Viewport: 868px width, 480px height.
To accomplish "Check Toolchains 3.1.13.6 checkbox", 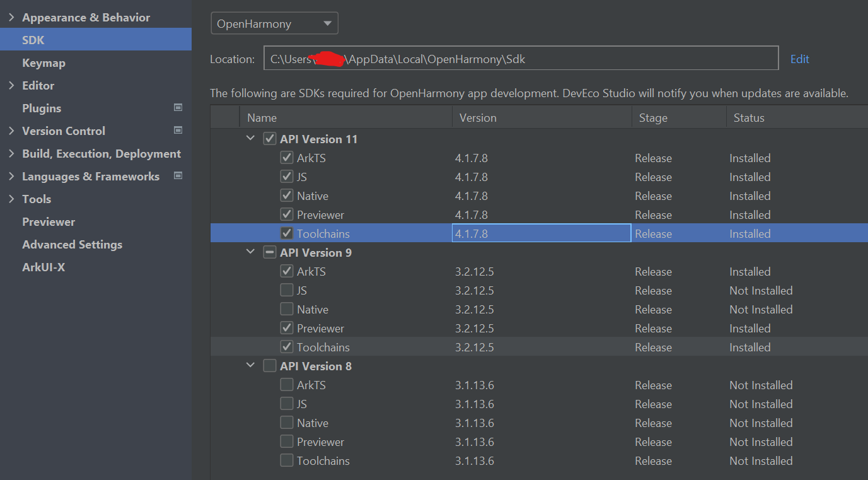I will tap(287, 460).
